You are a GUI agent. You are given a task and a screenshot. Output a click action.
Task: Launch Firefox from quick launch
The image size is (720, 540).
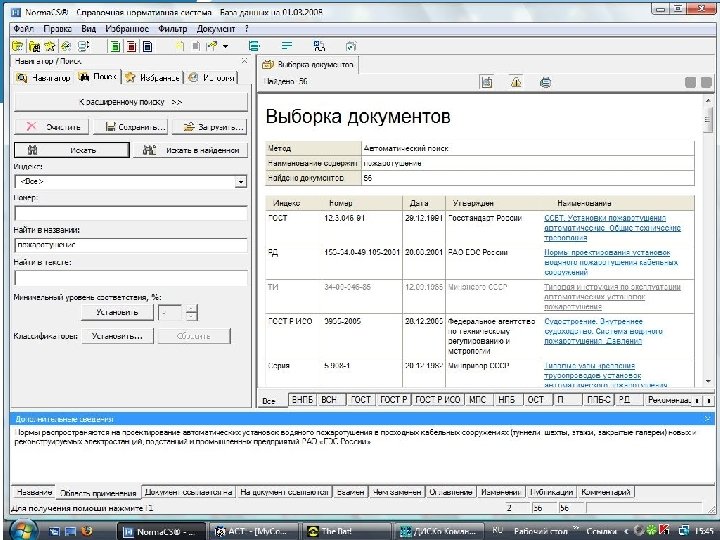click(86, 531)
